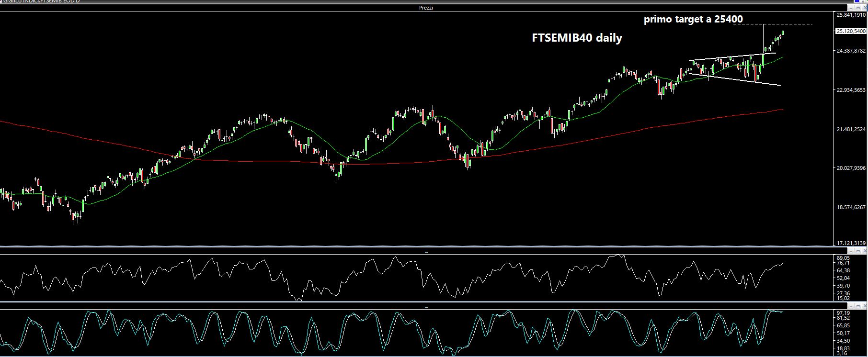The height and width of the screenshot is (357, 868).
Task: Click the 97,19 stochastic scale value
Action: click(x=843, y=313)
